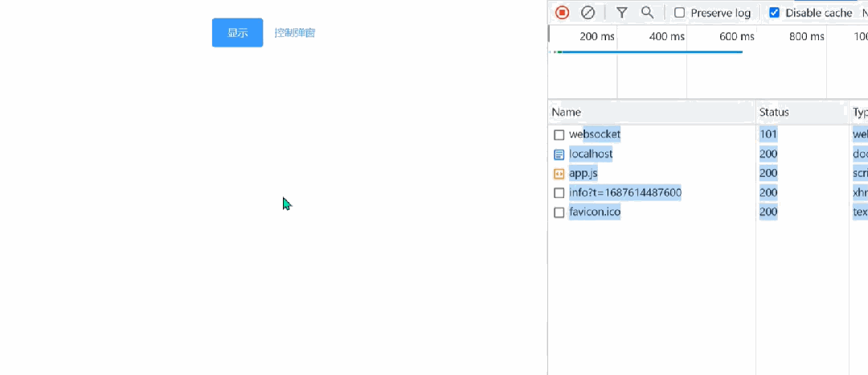Sort requests by Name column

652,112
